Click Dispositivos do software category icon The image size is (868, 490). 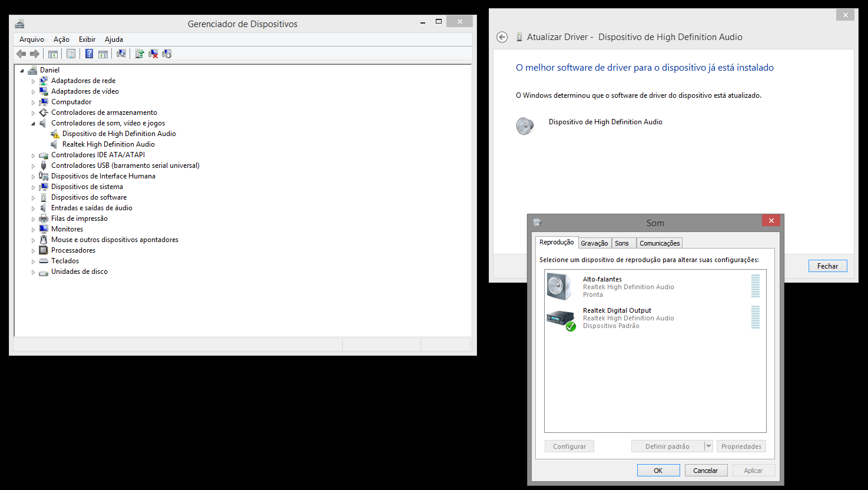tap(44, 197)
